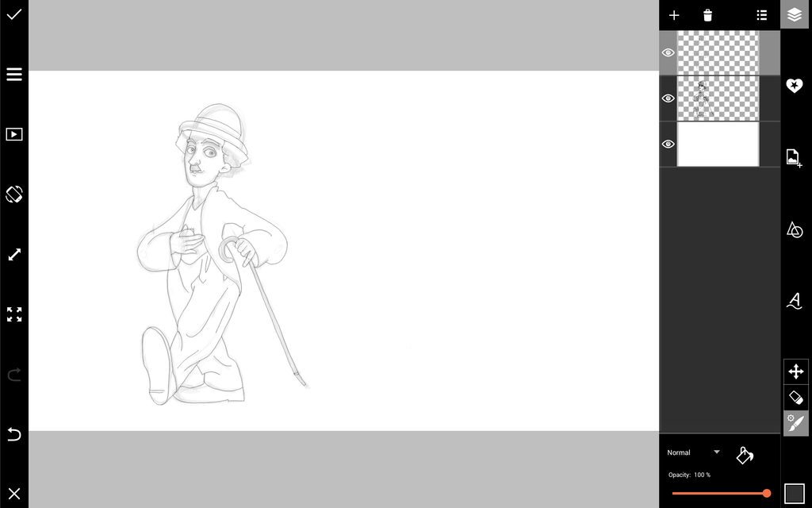The height and width of the screenshot is (508, 812).
Task: Rotate the canvas orientation
Action: coord(14,194)
